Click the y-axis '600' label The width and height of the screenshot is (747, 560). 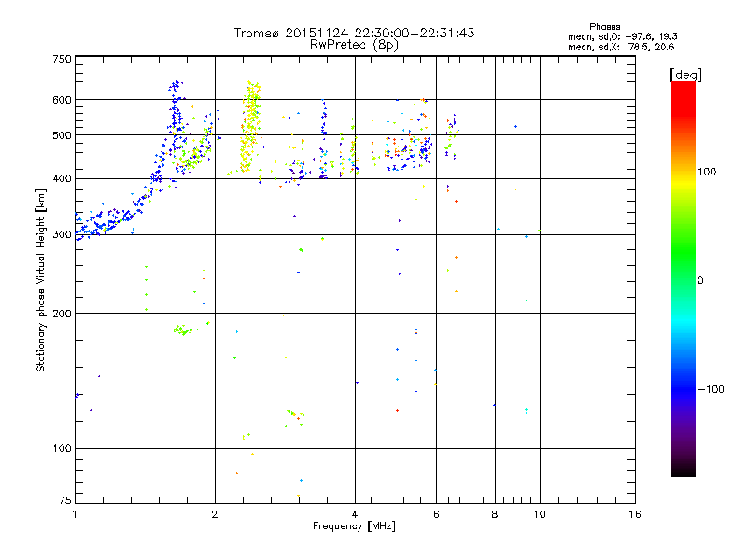62,100
